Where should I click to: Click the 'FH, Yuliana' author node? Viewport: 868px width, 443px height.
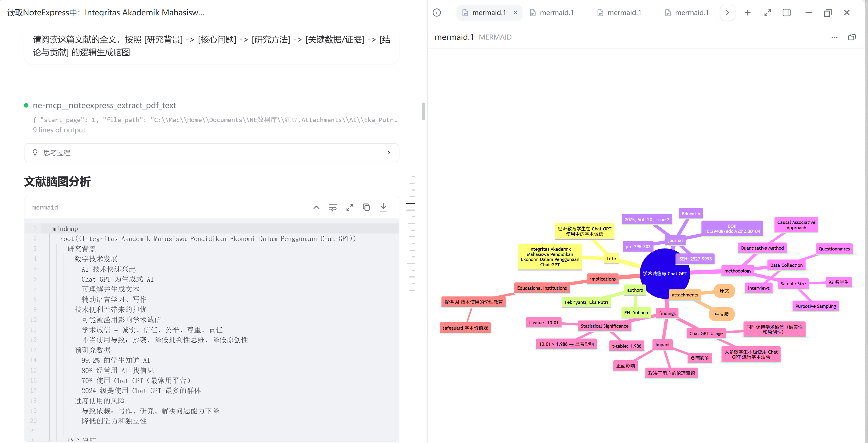[636, 313]
